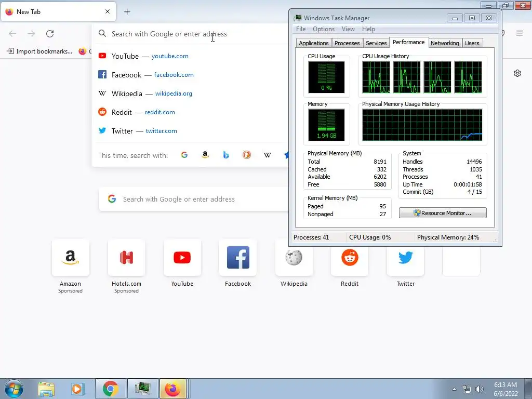Open the Hotels.com sponsored tile

[126, 258]
